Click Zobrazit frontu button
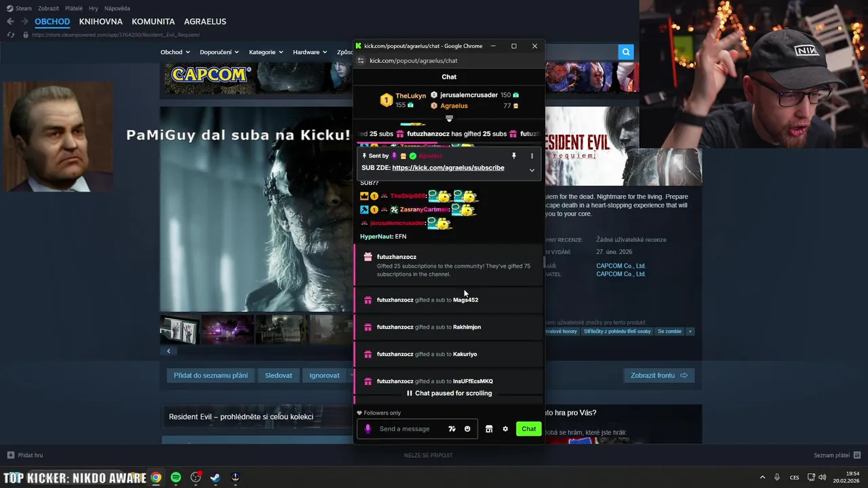The height and width of the screenshot is (488, 868). tap(659, 375)
